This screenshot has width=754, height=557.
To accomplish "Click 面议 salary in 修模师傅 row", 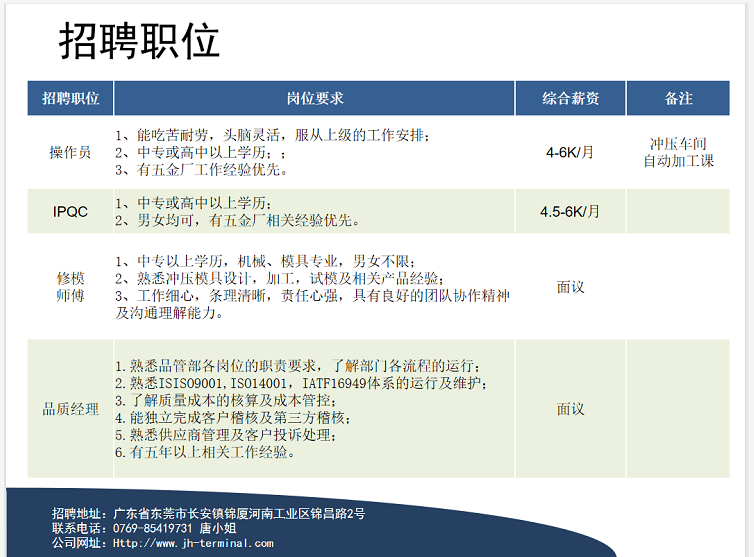I will pyautogui.click(x=570, y=287).
